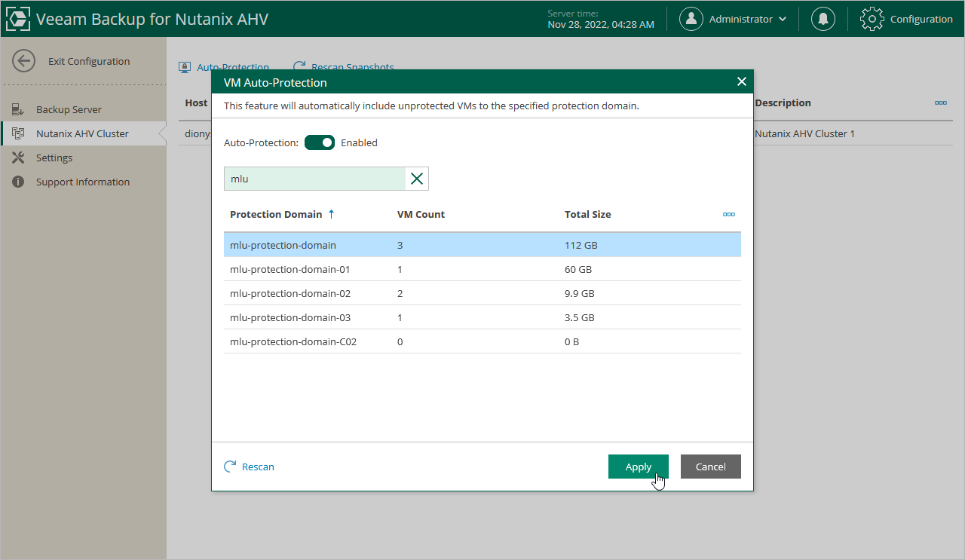This screenshot has height=560, width=965.
Task: Click the sort arrow beside Protection Domain
Action: pyautogui.click(x=331, y=214)
